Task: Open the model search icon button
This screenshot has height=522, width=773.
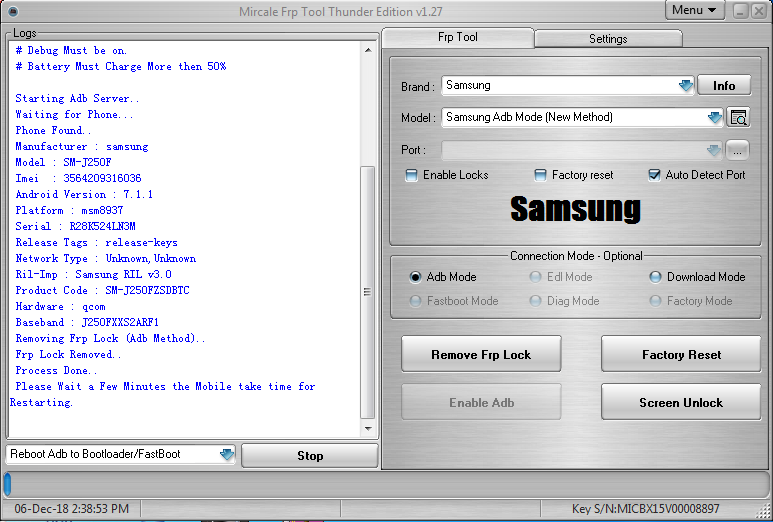Action: click(x=738, y=118)
